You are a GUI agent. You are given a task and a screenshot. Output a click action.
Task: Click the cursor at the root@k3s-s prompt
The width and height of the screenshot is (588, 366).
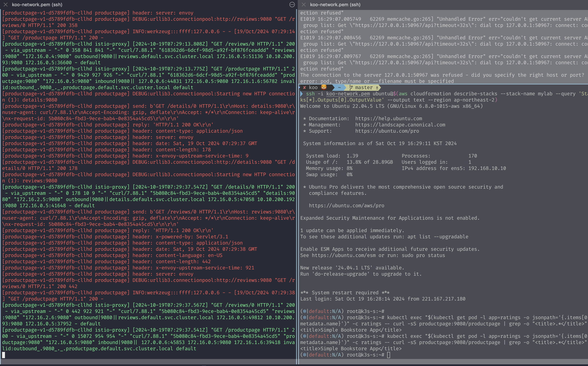coord(389,355)
